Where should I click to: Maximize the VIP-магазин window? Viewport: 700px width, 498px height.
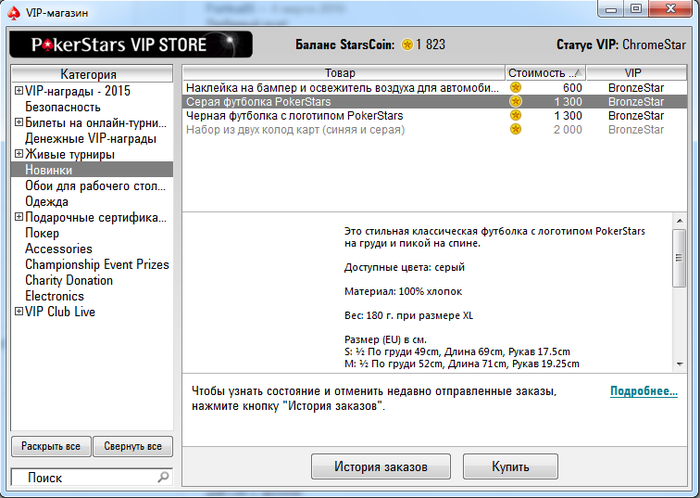pyautogui.click(x=636, y=8)
